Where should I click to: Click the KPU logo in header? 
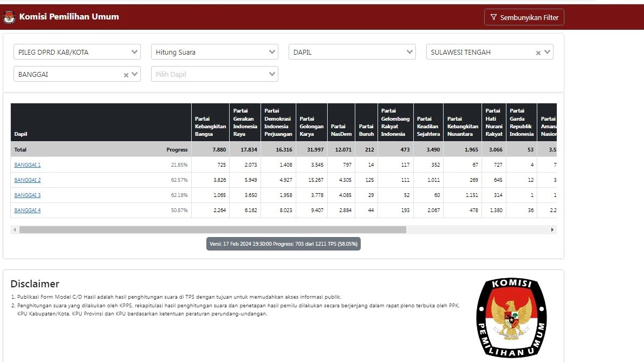(9, 17)
